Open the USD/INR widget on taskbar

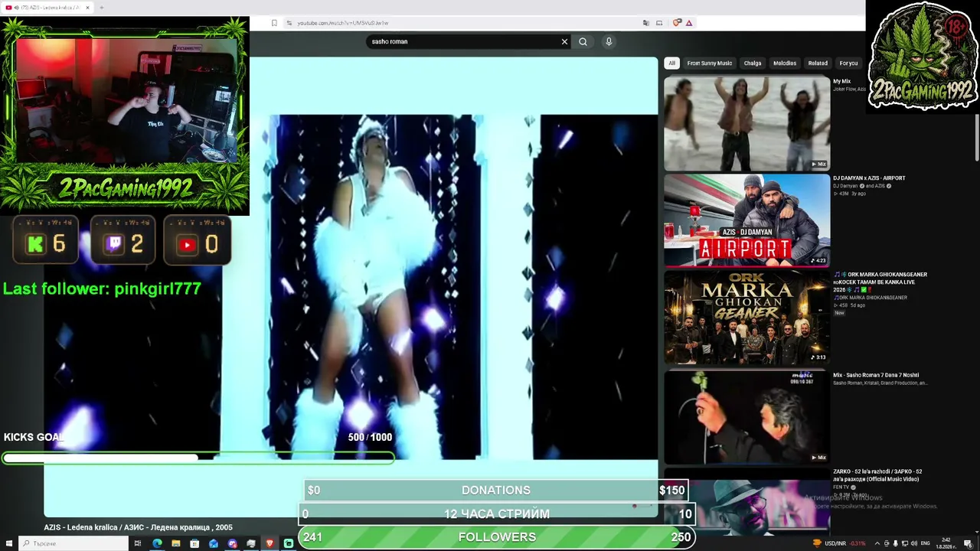(839, 543)
